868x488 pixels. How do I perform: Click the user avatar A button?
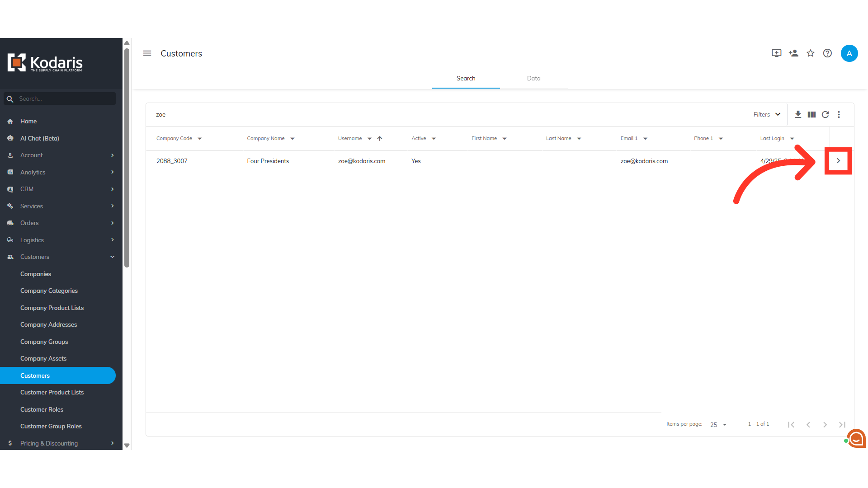(849, 53)
